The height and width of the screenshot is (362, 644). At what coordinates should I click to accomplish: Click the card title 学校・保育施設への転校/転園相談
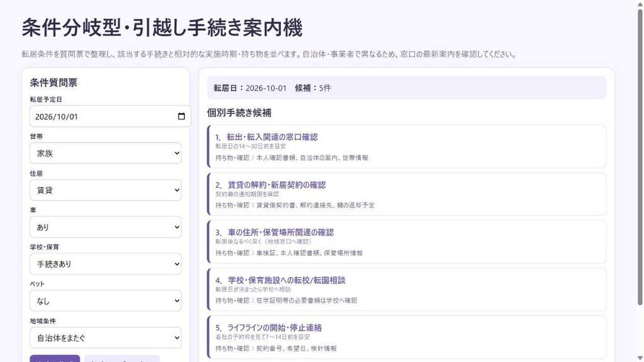click(x=286, y=280)
